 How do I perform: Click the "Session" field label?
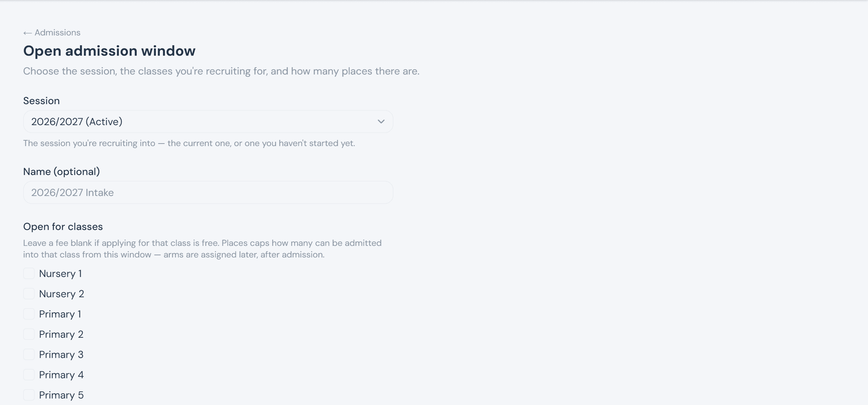click(x=42, y=101)
